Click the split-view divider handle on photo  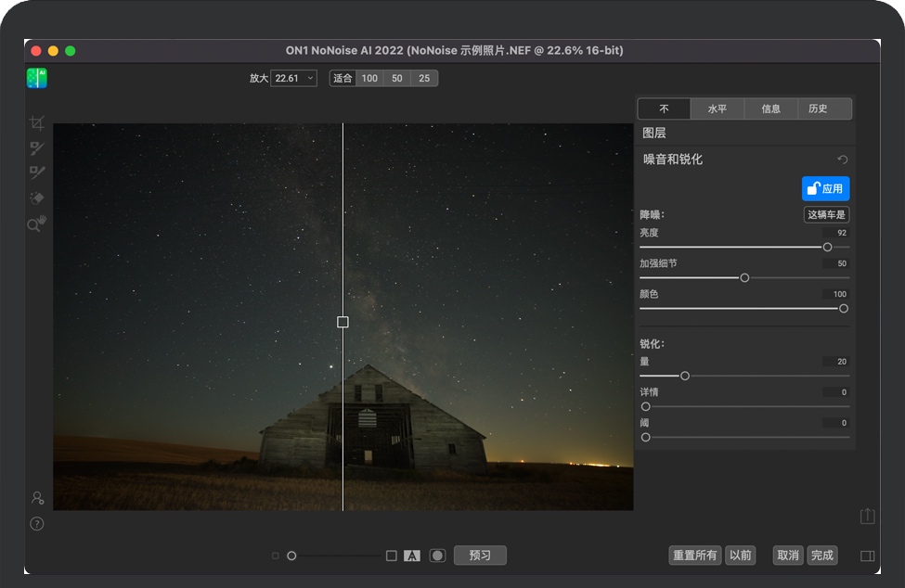[x=343, y=322]
